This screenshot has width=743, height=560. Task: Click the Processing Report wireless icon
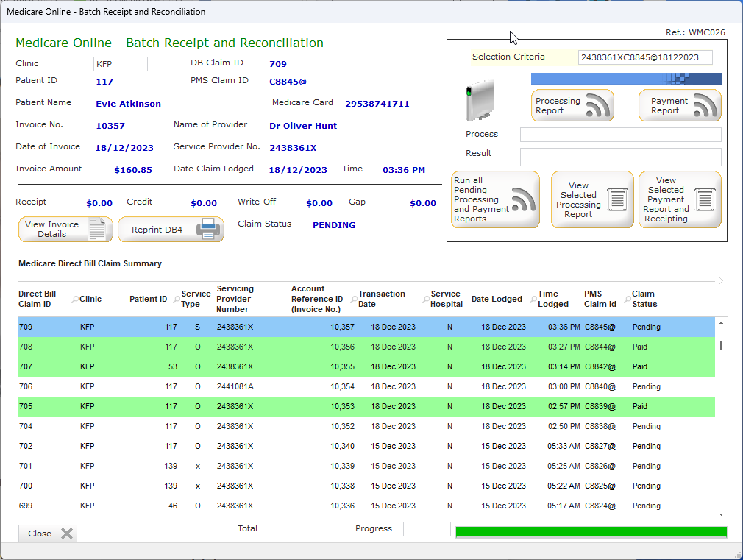pos(598,104)
